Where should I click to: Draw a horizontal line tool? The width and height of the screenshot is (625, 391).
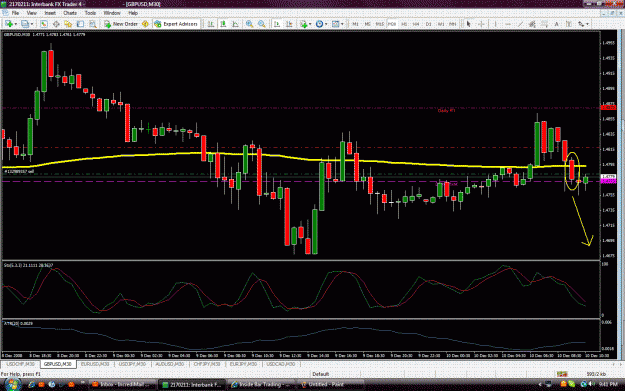(508, 24)
